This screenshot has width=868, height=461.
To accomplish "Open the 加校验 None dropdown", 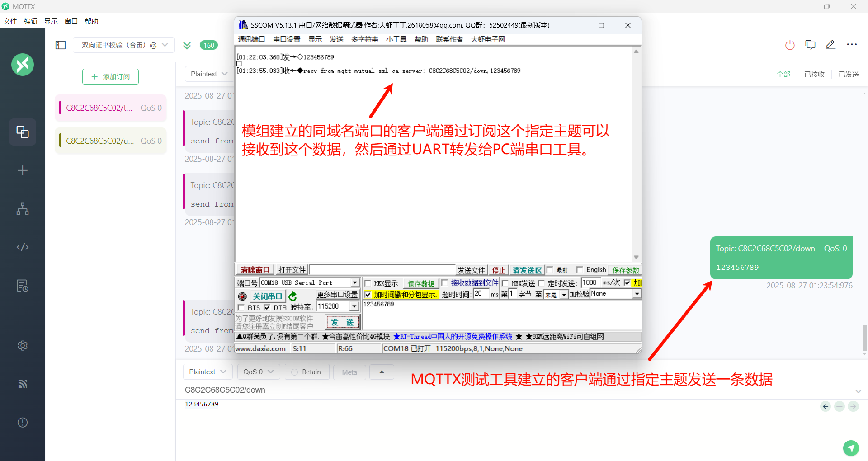I will 615,294.
